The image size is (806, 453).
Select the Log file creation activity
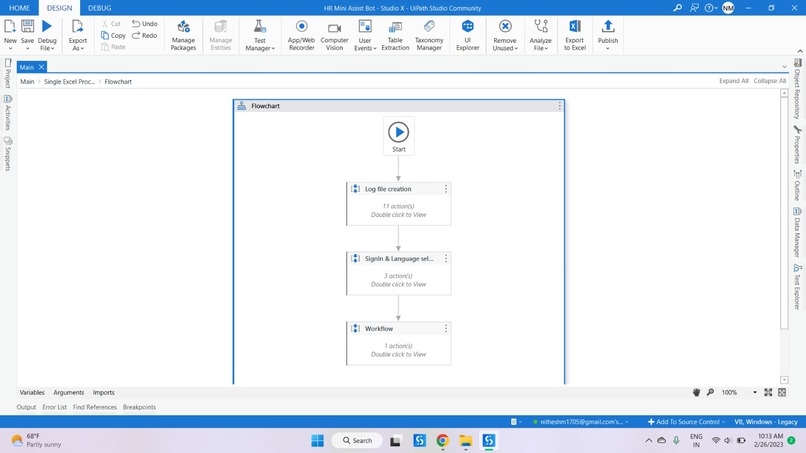point(399,204)
